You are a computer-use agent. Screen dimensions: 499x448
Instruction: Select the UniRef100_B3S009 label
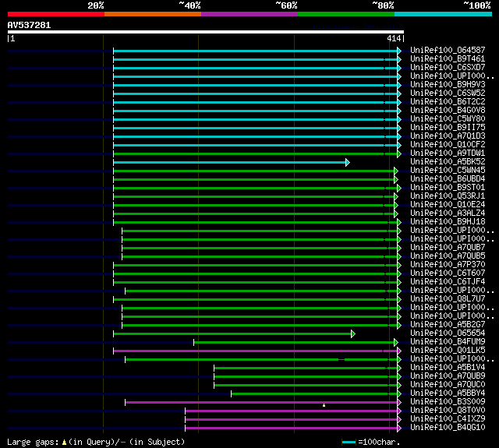pos(448,402)
